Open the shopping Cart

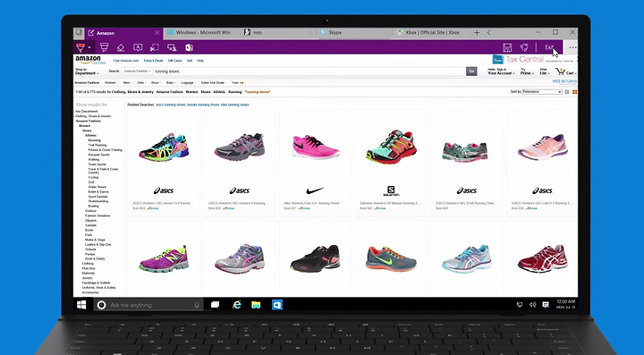coord(565,72)
